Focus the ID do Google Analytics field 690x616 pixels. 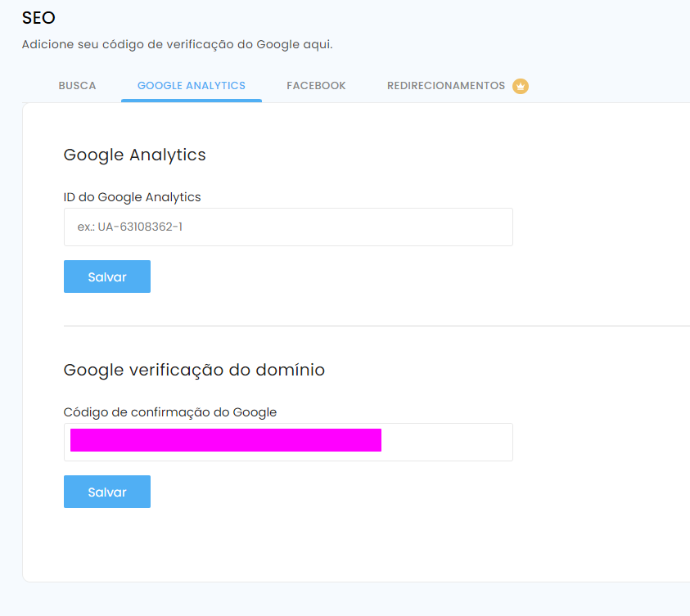[x=288, y=227]
